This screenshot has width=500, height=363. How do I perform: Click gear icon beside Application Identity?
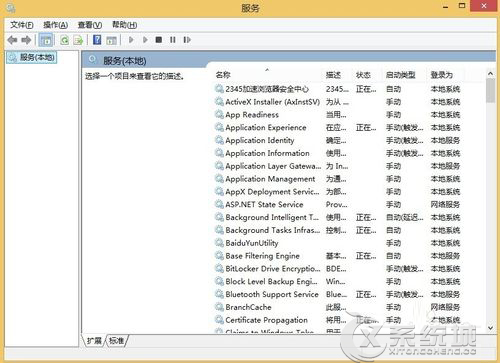219,140
